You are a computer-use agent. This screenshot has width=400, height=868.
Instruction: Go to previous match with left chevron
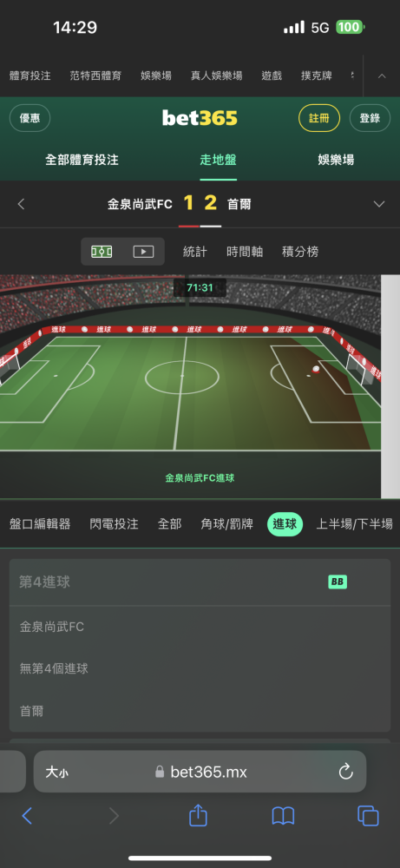(21, 204)
